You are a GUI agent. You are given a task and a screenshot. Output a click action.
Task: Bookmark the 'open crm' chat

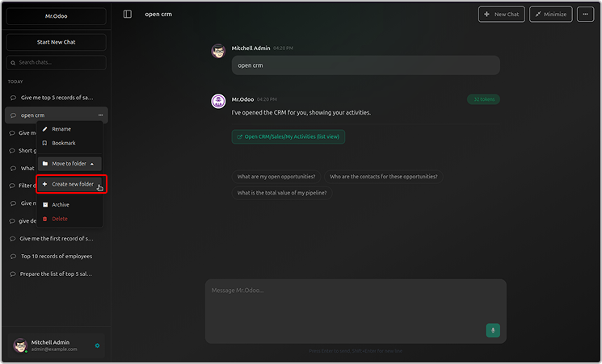(63, 143)
